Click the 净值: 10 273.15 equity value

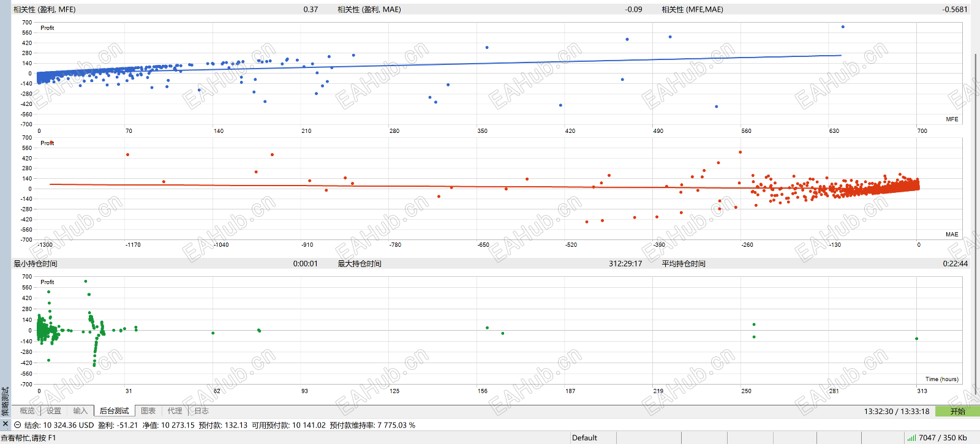point(168,425)
